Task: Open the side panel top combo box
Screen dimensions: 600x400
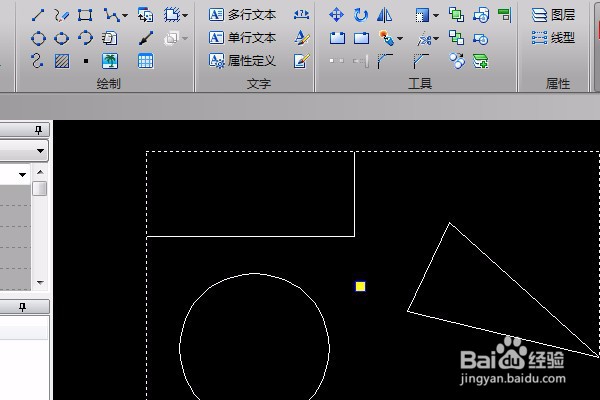Action: coord(24,150)
